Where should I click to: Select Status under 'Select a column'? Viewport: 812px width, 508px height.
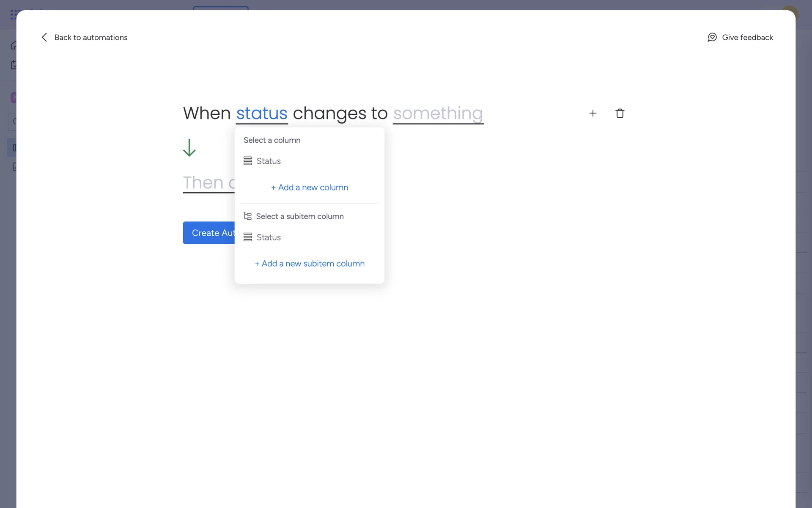click(269, 161)
